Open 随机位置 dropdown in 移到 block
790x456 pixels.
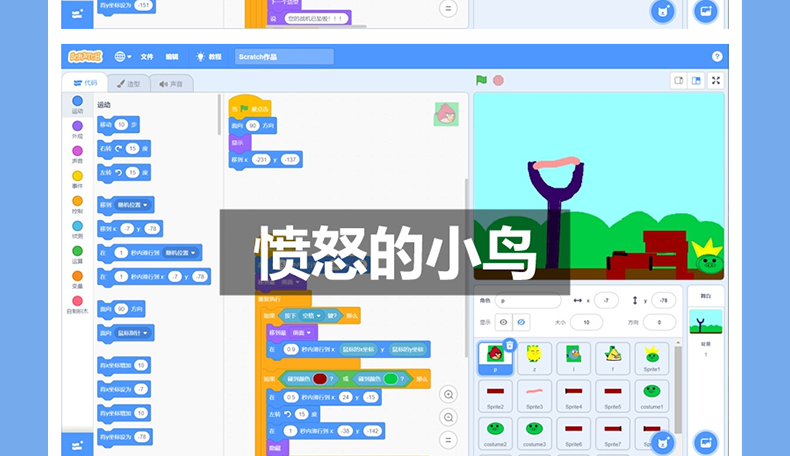pos(133,205)
